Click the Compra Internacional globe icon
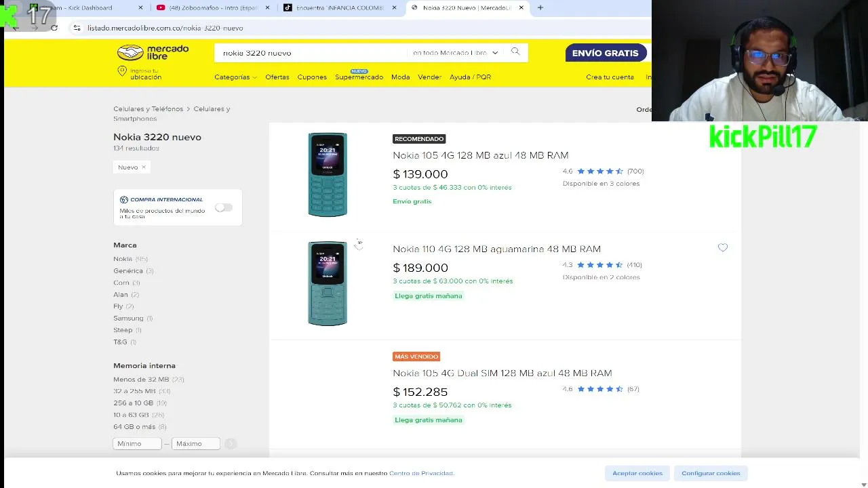This screenshot has width=868, height=488. pos(124,200)
